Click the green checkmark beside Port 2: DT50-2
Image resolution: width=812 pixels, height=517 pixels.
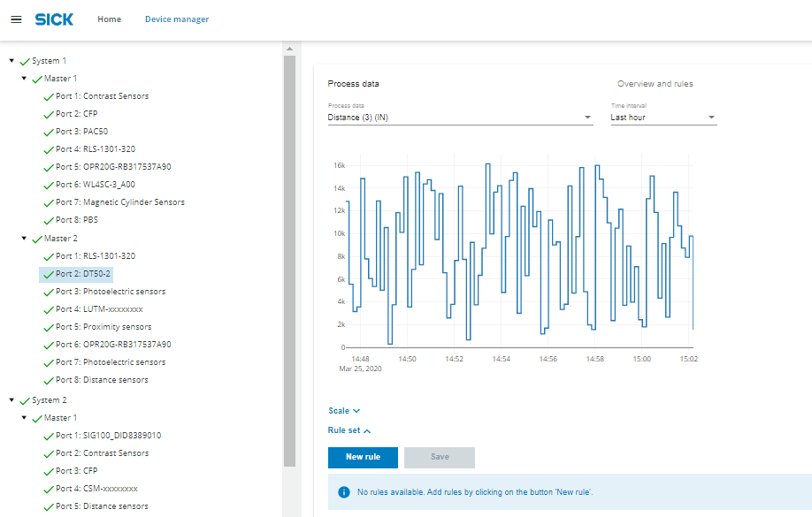click(49, 274)
